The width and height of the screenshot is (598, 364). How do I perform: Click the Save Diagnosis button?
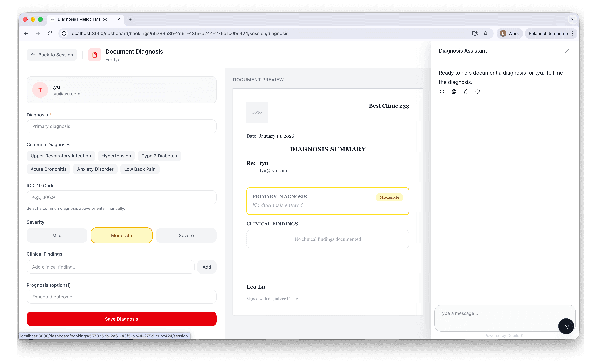121,319
